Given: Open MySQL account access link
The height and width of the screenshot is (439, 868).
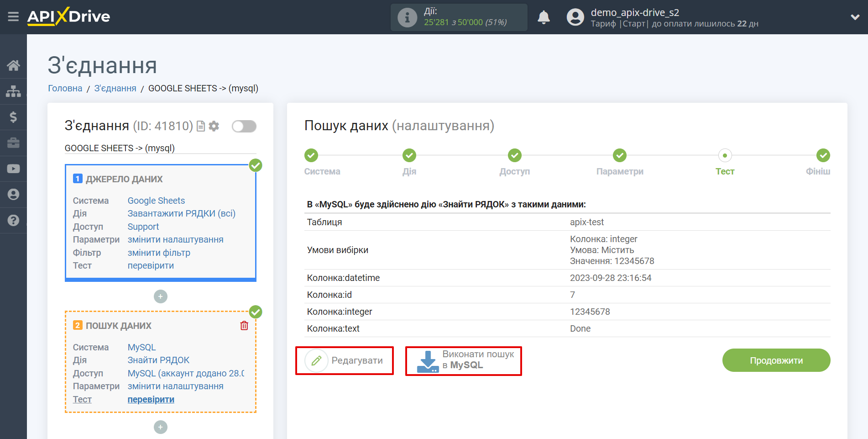Looking at the screenshot, I should click(x=186, y=373).
